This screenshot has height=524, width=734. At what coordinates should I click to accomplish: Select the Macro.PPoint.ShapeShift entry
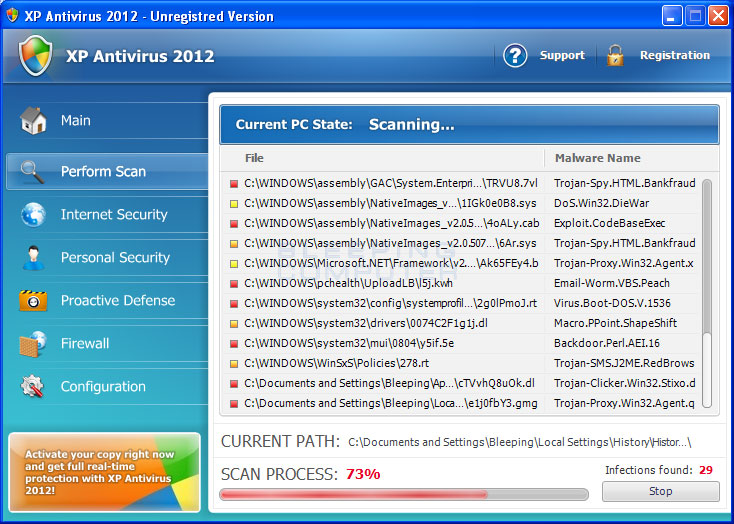pos(616,323)
